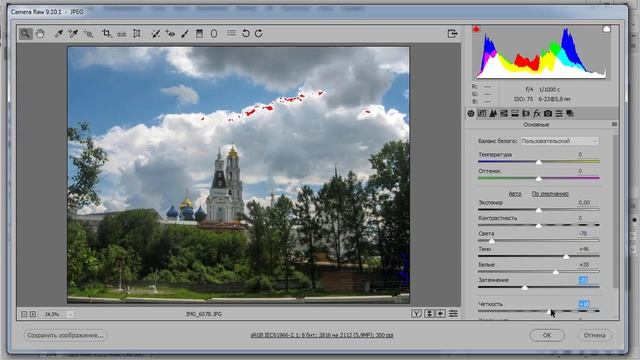Open the Split Toning panel tab

click(x=515, y=113)
